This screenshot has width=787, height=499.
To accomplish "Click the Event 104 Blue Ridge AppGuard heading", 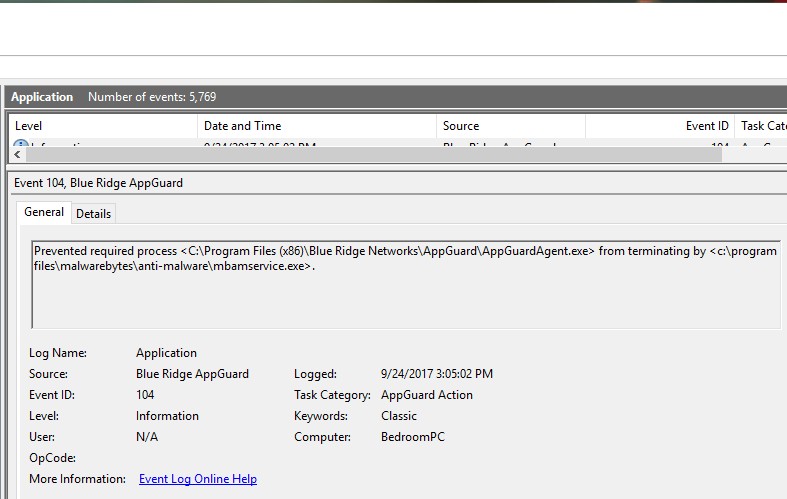I will tap(98, 183).
